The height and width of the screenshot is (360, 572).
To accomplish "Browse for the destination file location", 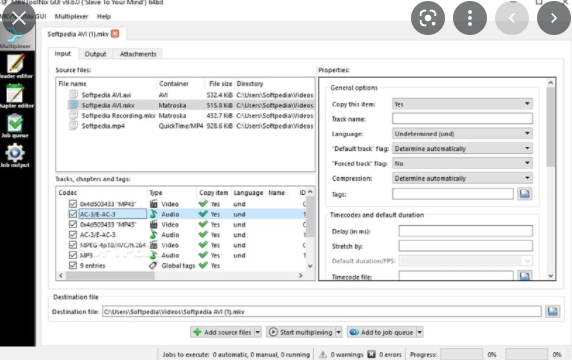I will coord(553,311).
